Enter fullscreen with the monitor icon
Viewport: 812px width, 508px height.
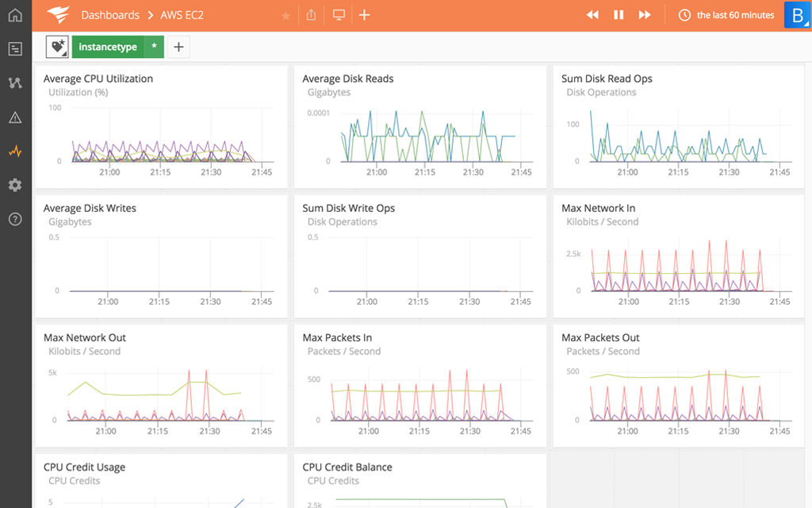339,15
